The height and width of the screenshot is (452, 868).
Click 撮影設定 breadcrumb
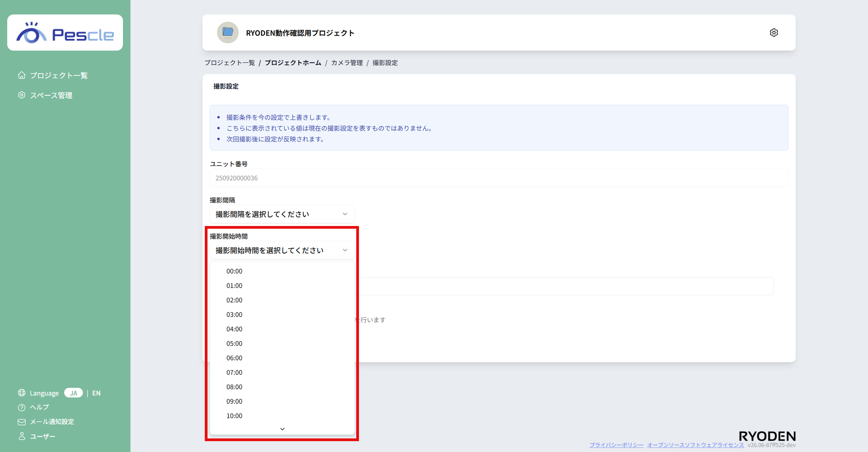385,63
